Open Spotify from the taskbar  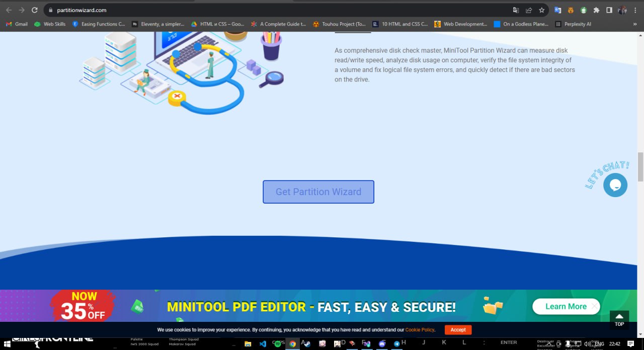[278, 344]
